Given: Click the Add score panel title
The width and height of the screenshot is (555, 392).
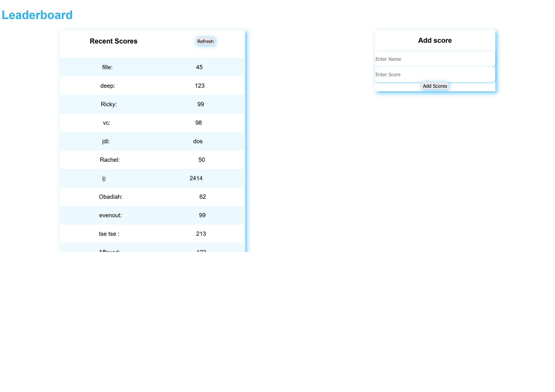Looking at the screenshot, I should pyautogui.click(x=435, y=40).
